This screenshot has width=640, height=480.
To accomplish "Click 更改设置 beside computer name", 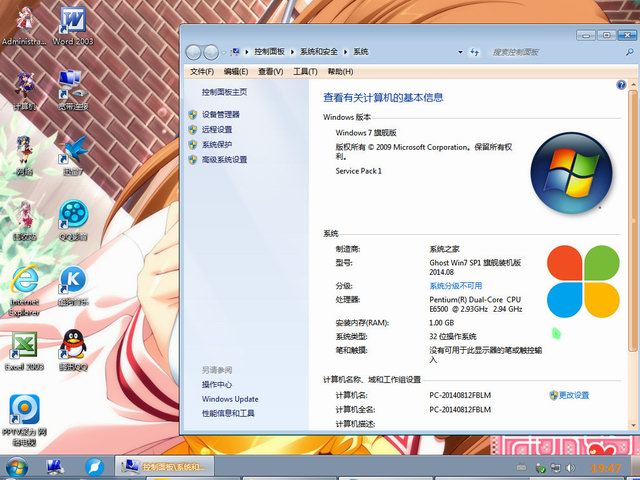I will (x=573, y=395).
